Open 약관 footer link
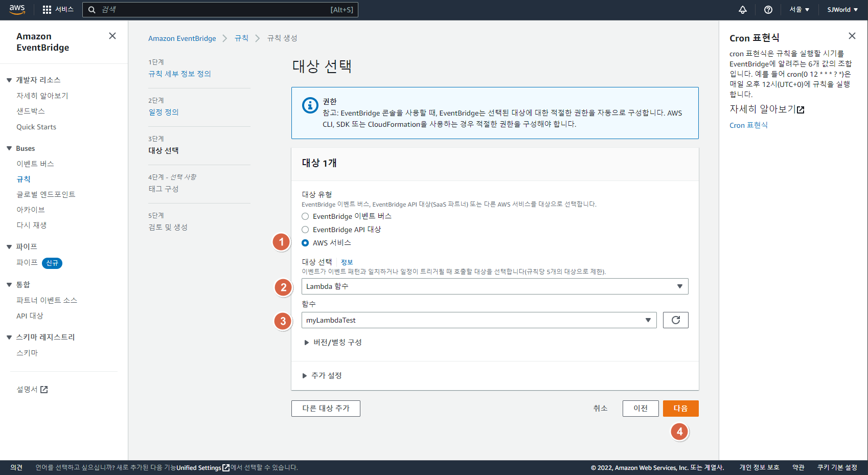 [x=798, y=468]
